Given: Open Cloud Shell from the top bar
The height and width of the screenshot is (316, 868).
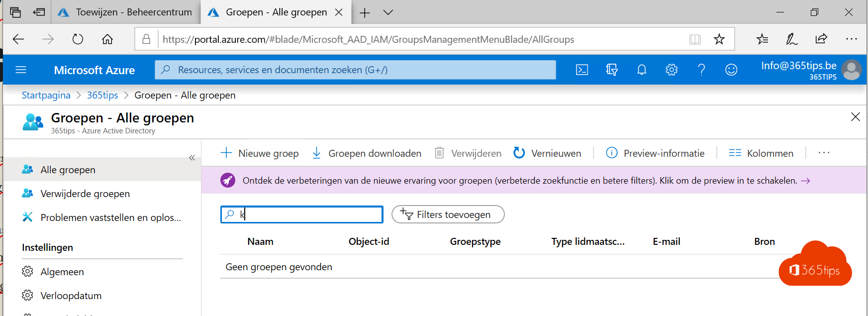Looking at the screenshot, I should coord(582,70).
